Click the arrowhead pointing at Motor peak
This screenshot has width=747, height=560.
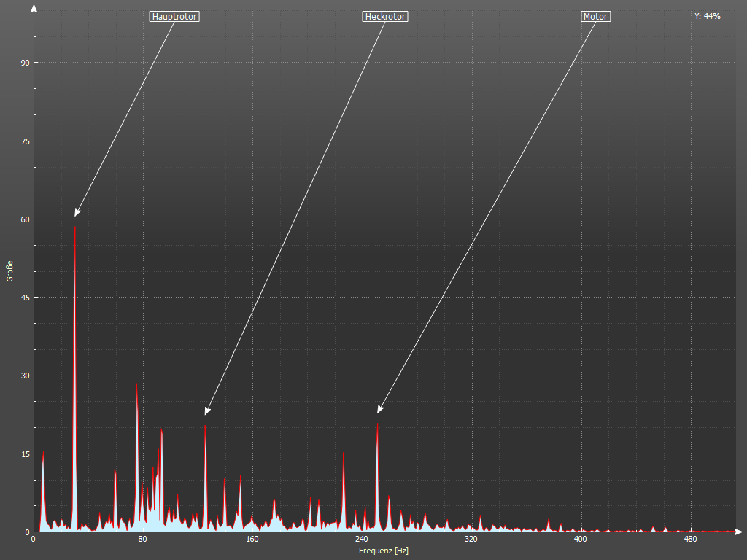379,410
